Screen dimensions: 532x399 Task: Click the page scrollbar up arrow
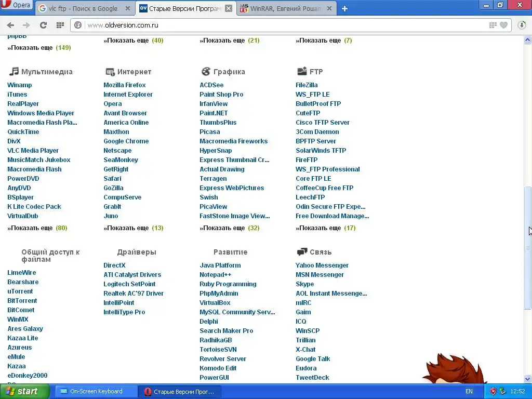(528, 40)
